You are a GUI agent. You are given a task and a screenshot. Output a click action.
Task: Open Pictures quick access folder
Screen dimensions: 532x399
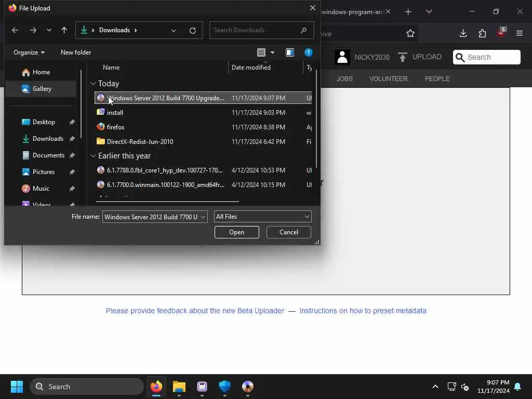click(43, 172)
